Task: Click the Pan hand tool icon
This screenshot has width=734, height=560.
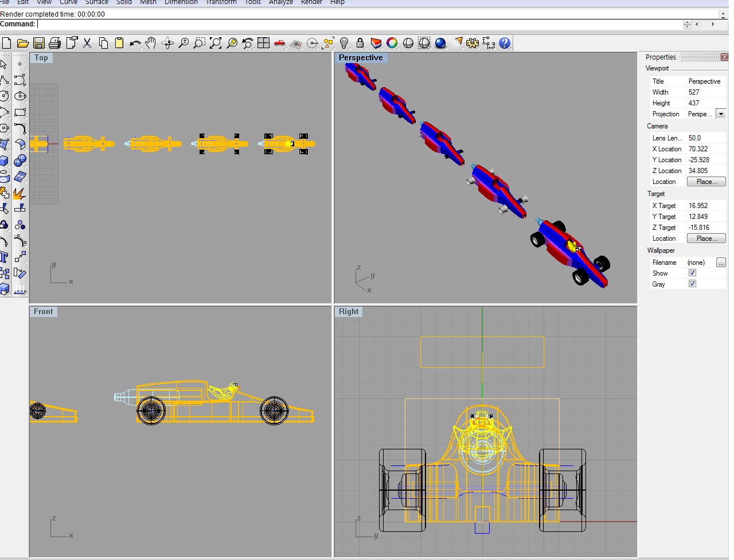Action: point(151,43)
